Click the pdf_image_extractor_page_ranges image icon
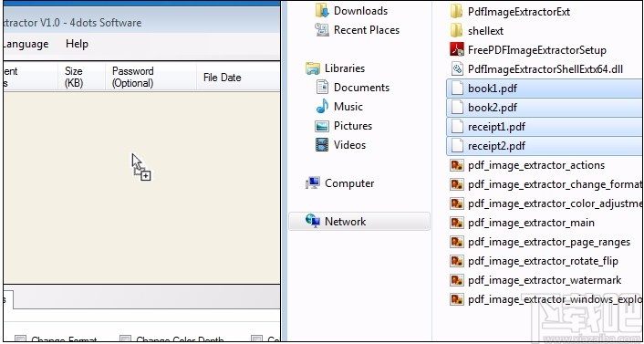 457,242
